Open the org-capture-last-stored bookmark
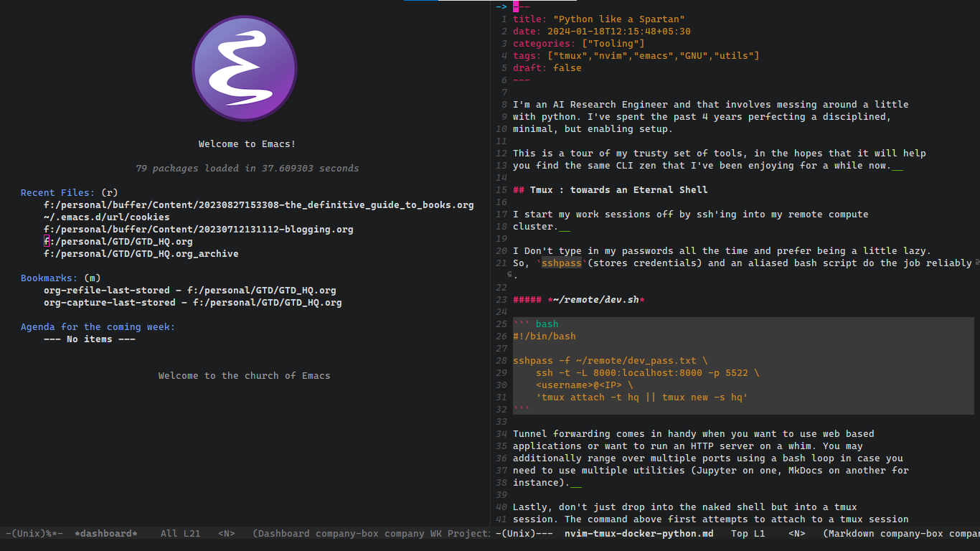980x551 pixels. [x=193, y=302]
